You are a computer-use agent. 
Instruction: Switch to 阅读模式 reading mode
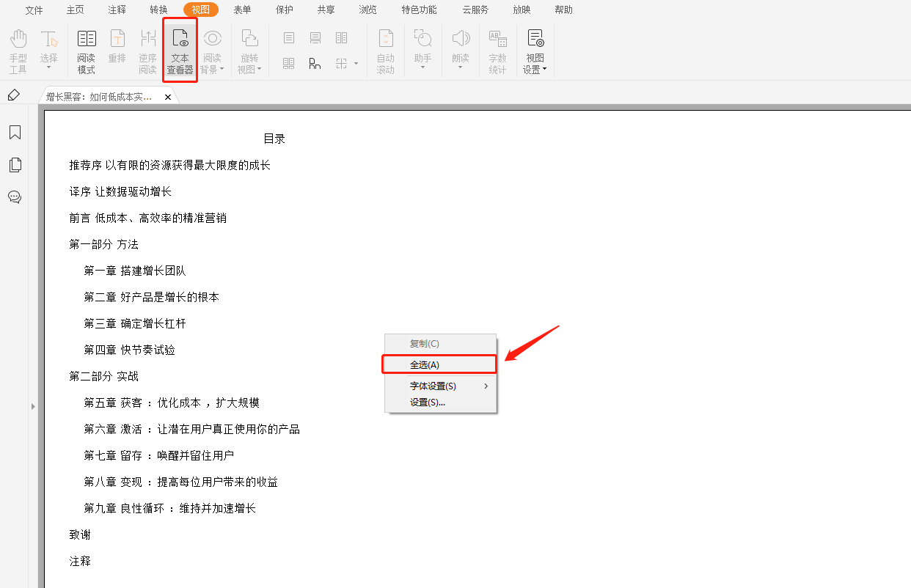pyautogui.click(x=87, y=51)
